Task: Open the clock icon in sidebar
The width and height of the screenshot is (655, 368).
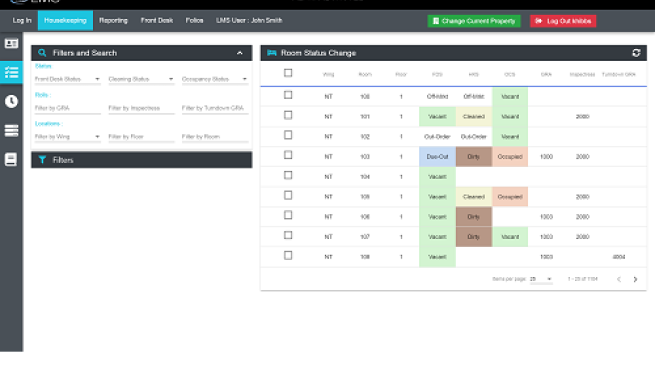Action: click(11, 101)
